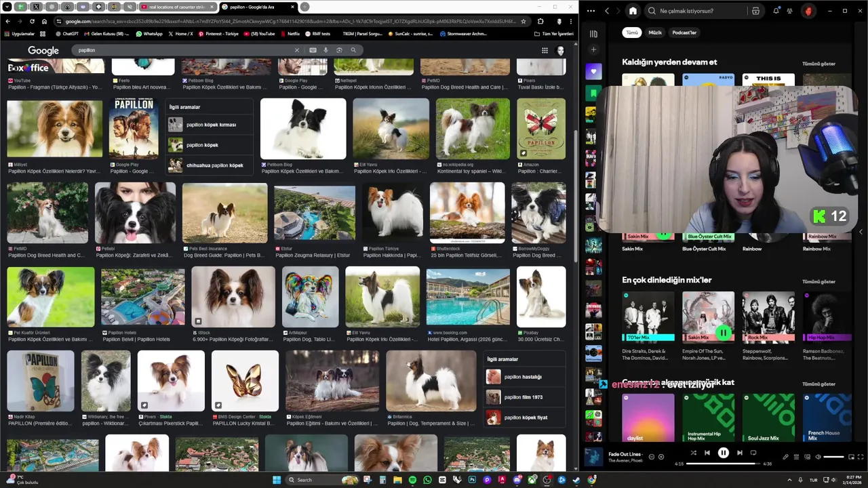The image size is (868, 488).
Task: Click the minus hide-track icon beside Fade Out Lines
Action: [652, 457]
